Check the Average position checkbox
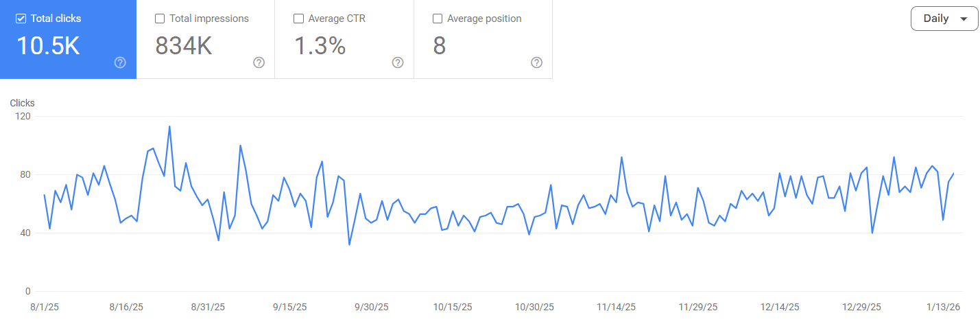This screenshot has height=324, width=980. (x=438, y=19)
